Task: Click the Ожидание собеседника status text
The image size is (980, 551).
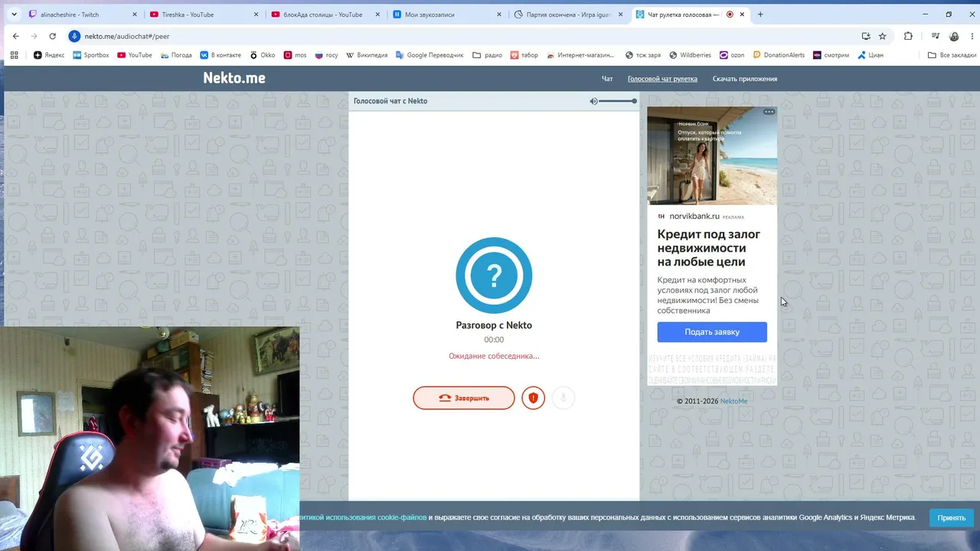Action: (x=494, y=356)
